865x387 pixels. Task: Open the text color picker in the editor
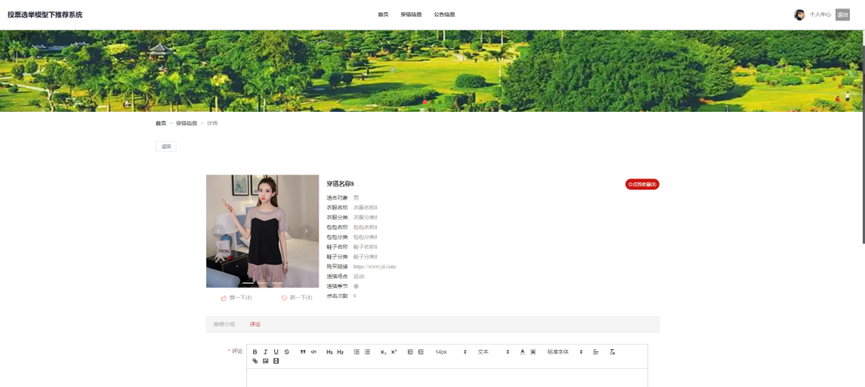pyautogui.click(x=522, y=352)
